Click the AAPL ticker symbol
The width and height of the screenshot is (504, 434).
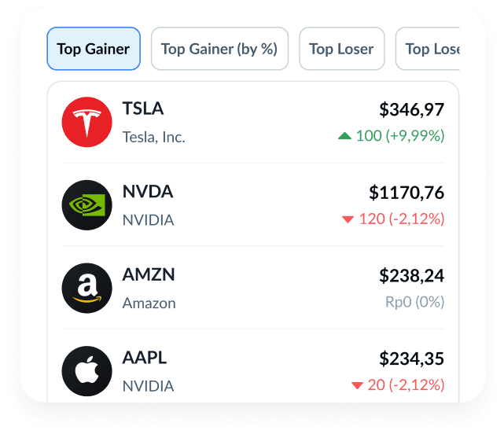click(145, 359)
